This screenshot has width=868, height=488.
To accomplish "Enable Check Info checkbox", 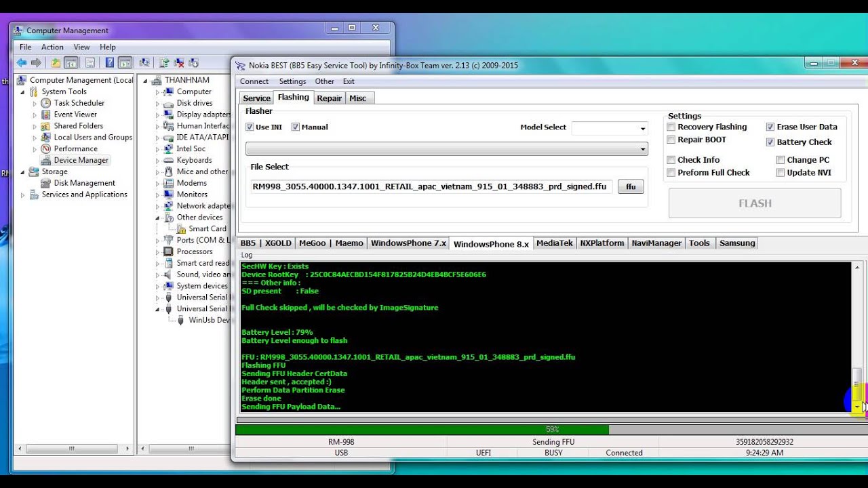I will tap(671, 160).
